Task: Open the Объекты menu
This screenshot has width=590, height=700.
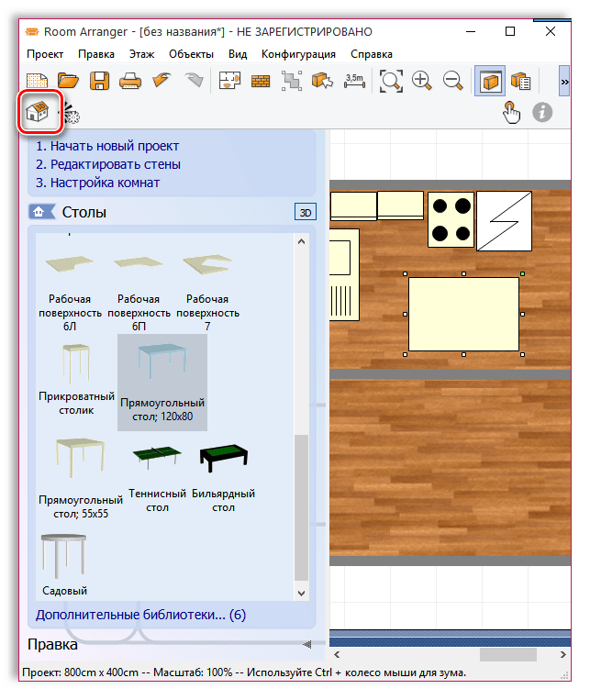Action: click(192, 54)
